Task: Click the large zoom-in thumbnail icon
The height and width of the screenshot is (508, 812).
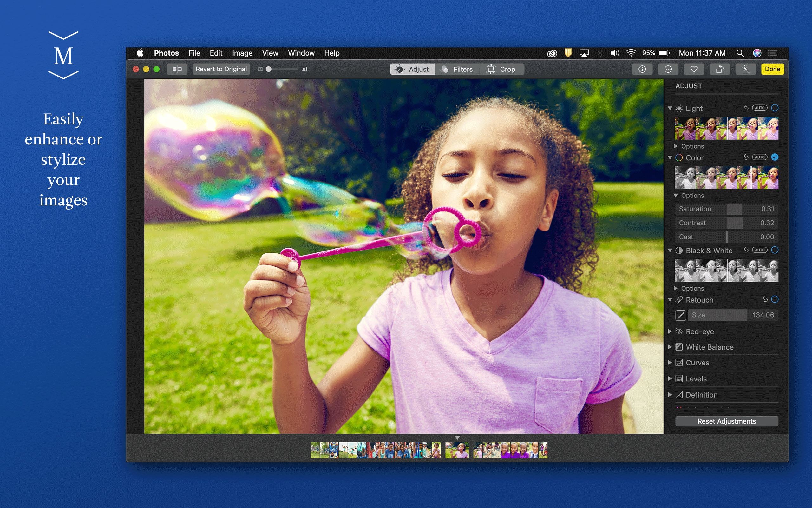Action: click(x=304, y=69)
